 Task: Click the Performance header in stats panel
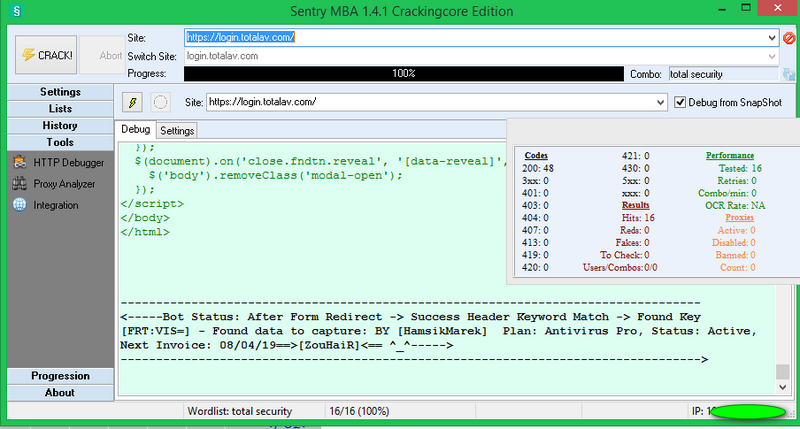pyautogui.click(x=730, y=156)
